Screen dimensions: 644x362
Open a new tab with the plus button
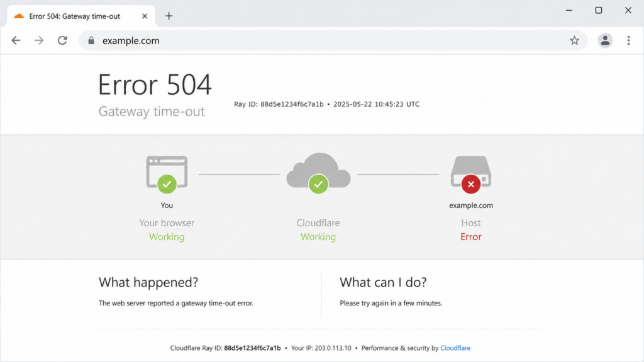pyautogui.click(x=169, y=16)
